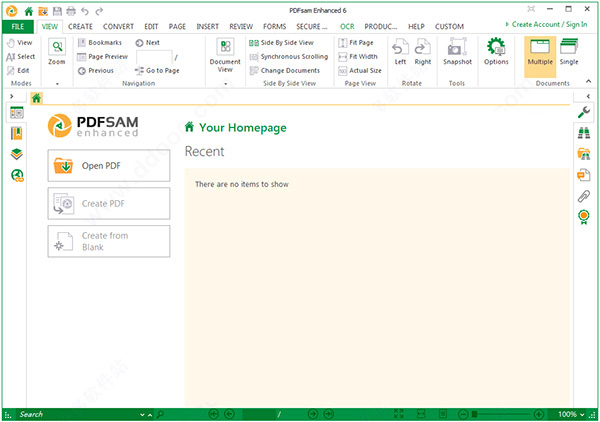Switch to the CREATE ribbon tab
600x422 pixels.
(80, 26)
